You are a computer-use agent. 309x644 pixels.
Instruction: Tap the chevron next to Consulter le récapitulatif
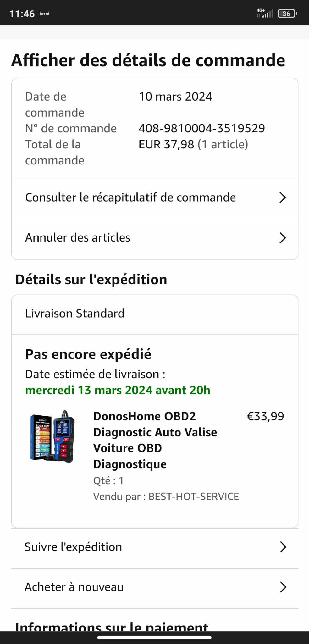click(283, 197)
